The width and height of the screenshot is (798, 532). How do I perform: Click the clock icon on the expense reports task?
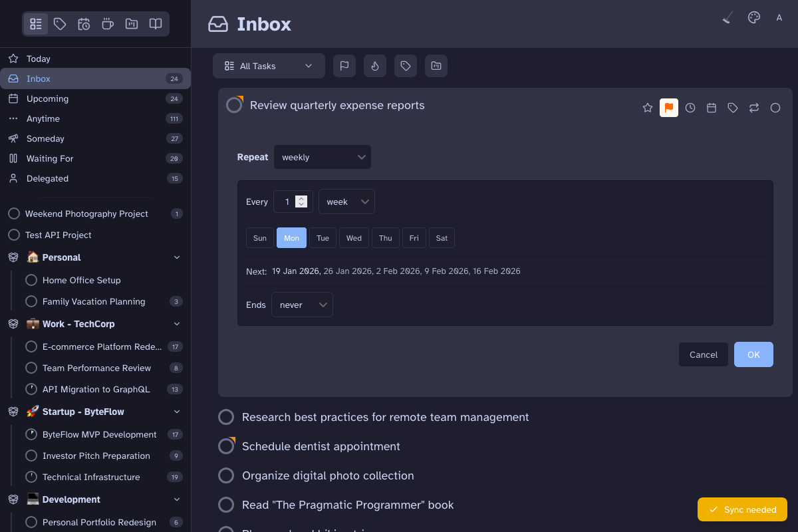pyautogui.click(x=690, y=107)
